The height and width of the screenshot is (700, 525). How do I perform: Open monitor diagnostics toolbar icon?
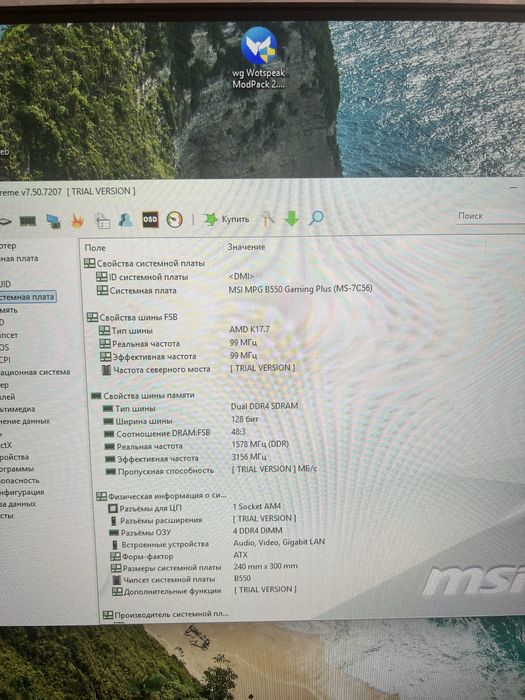[x=54, y=221]
